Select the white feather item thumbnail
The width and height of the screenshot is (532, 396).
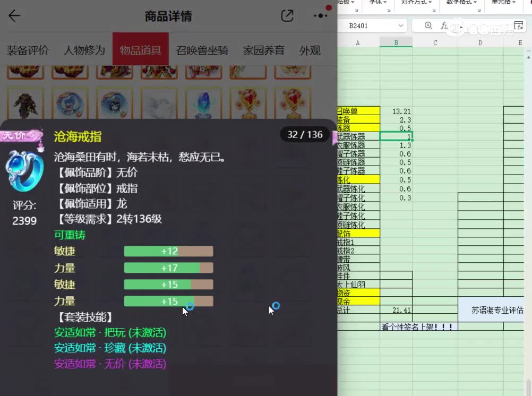click(x=159, y=104)
